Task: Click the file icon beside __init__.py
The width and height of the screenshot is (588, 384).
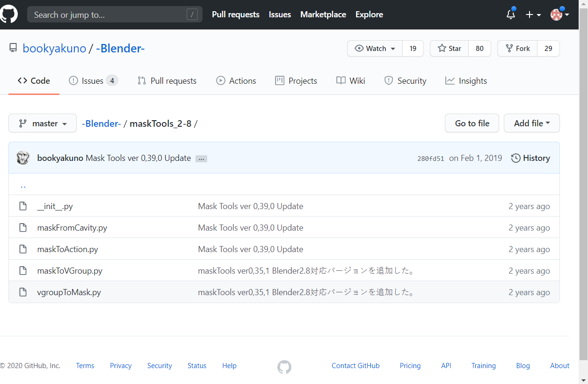Action: [22, 206]
